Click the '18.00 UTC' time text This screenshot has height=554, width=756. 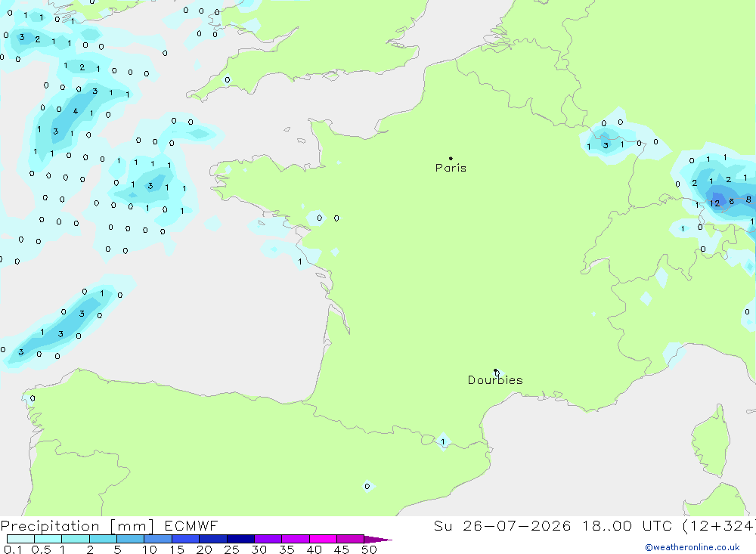pyautogui.click(x=627, y=525)
